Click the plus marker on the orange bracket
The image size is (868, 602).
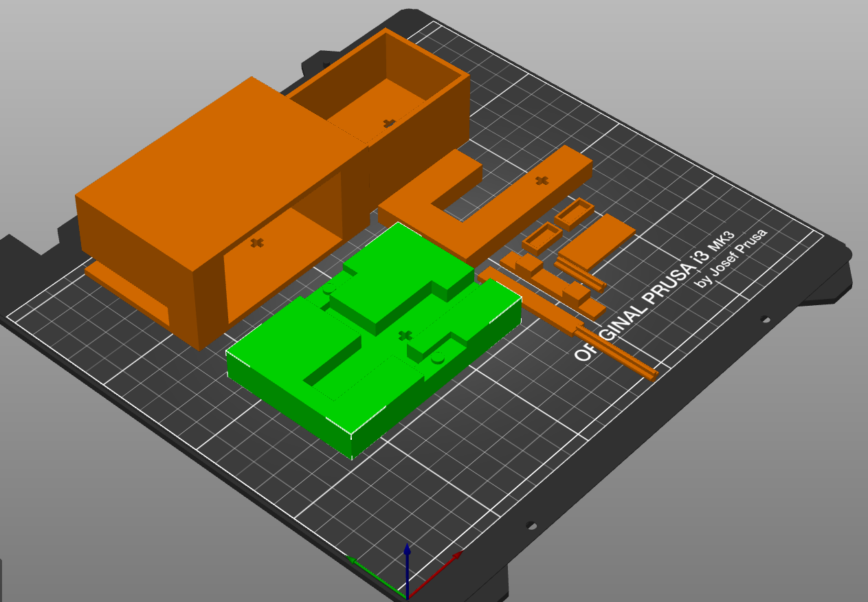click(x=542, y=181)
